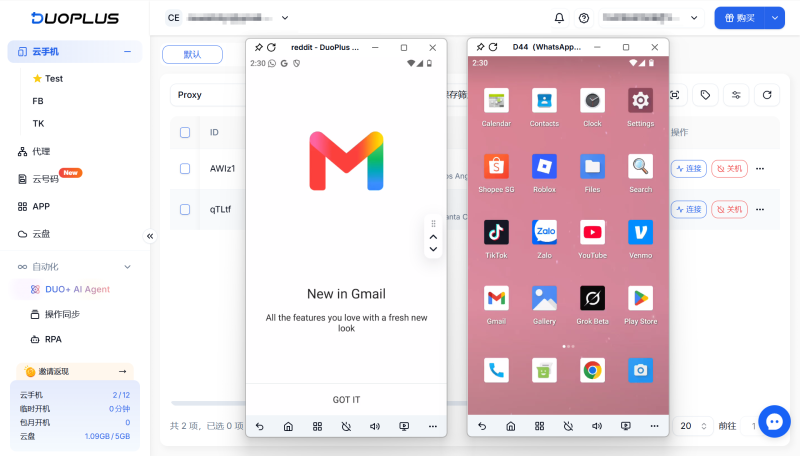Screen dimensions: 800x456
Task: Open the account dropdown in top bar
Action: [x=694, y=18]
